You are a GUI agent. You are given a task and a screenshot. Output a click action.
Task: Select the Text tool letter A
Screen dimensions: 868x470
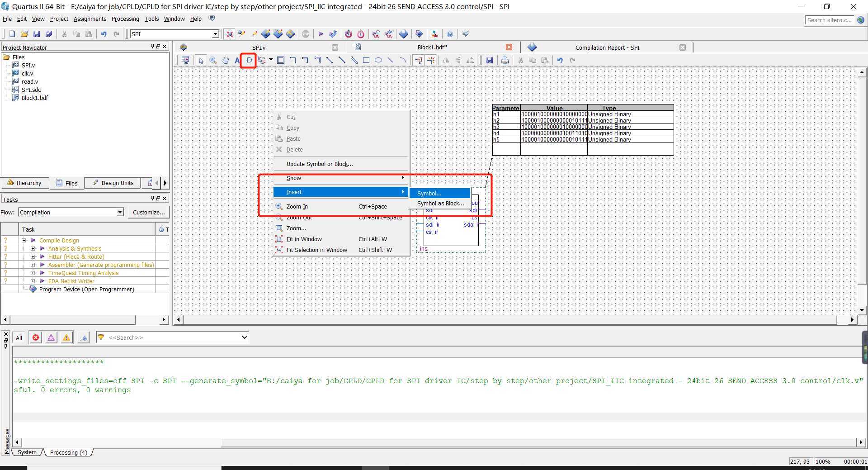coord(237,60)
